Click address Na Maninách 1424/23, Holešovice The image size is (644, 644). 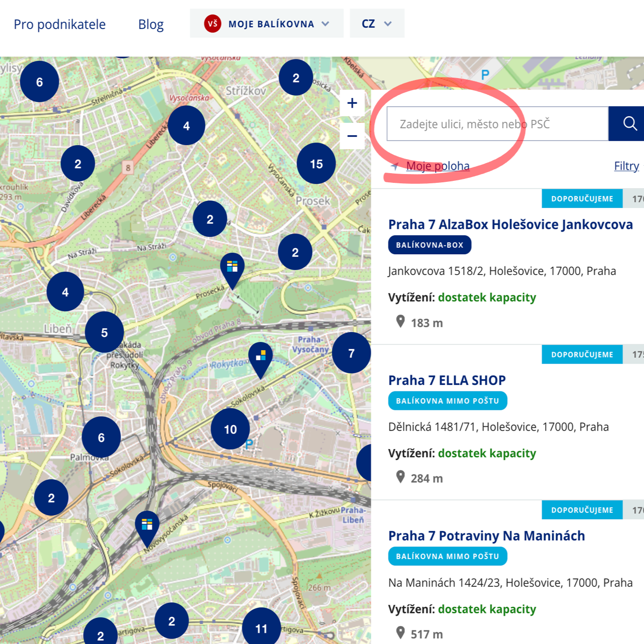click(x=510, y=582)
